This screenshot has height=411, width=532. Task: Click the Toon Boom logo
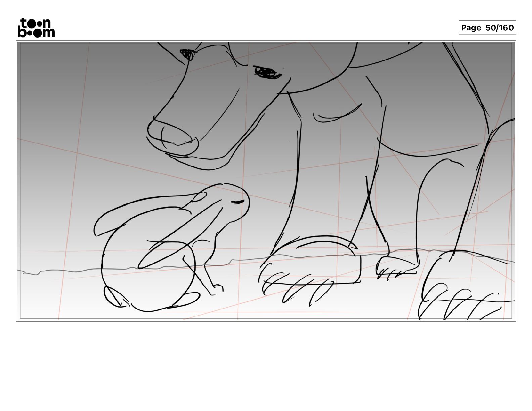coord(36,28)
